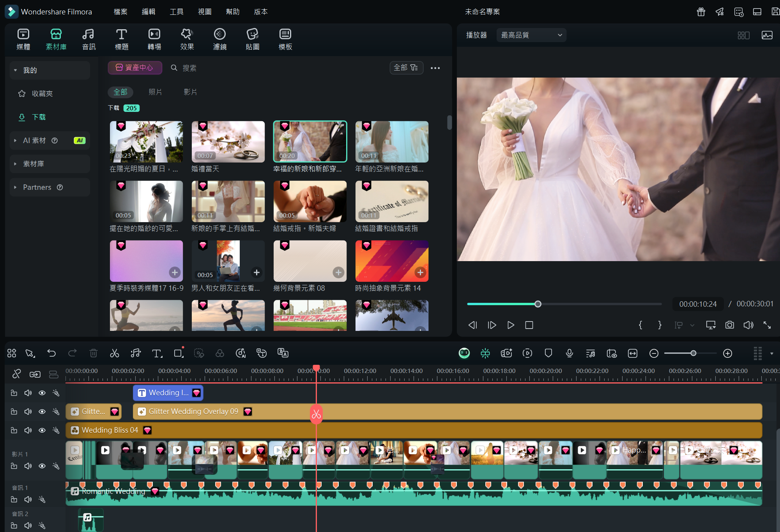Image resolution: width=780 pixels, height=532 pixels.
Task: Open the 標題 titles panel
Action: coord(121,39)
